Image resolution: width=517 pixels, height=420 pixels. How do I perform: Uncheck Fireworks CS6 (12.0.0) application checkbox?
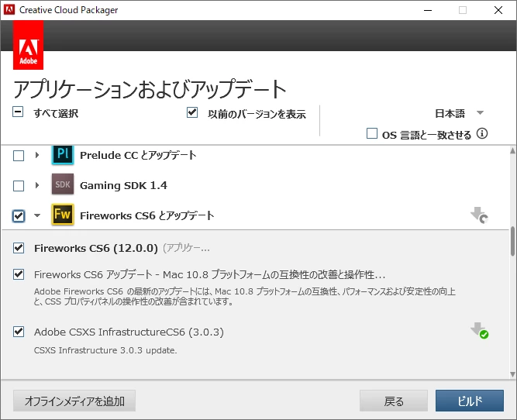tap(19, 247)
